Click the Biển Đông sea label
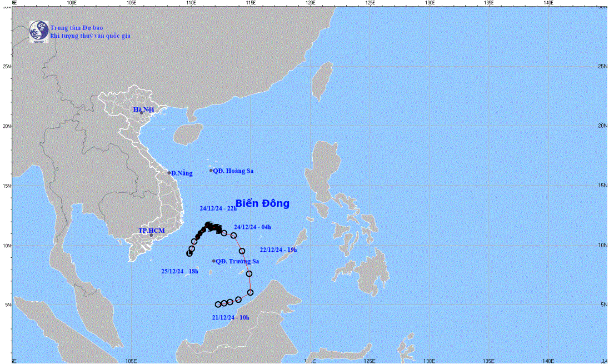This screenshot has width=609, height=364. pos(263,203)
